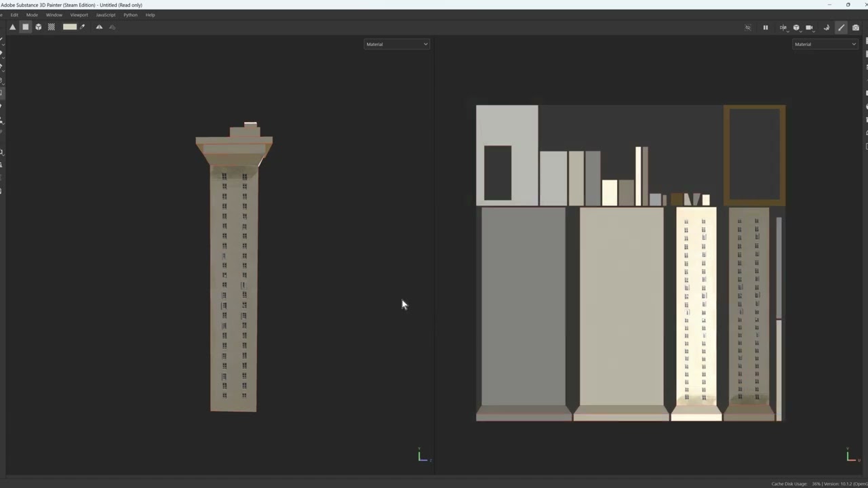
Task: Click the axis gizmo in 3D viewport
Action: tap(424, 455)
